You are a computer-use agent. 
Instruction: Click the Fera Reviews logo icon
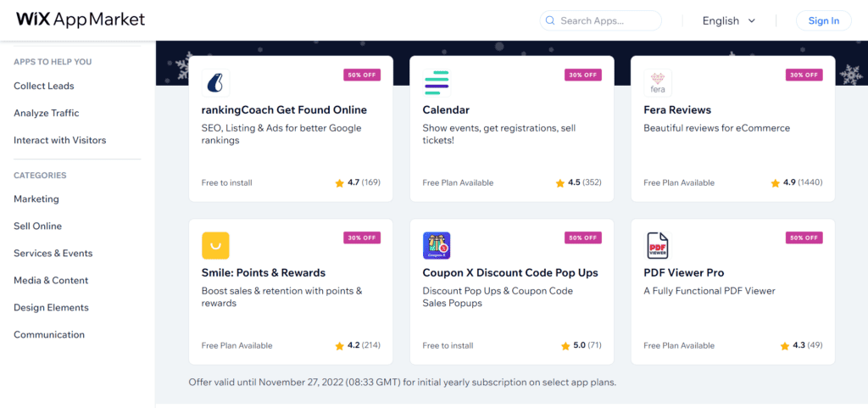pyautogui.click(x=658, y=83)
